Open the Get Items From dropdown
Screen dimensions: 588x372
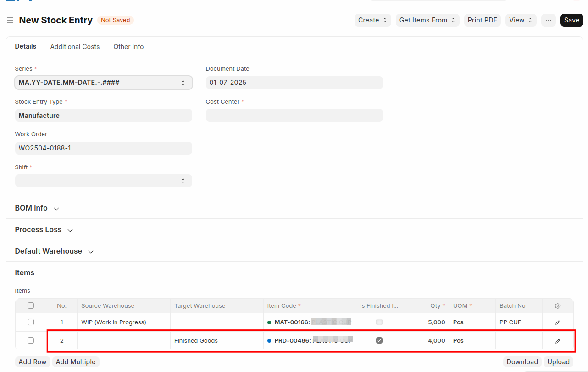[x=427, y=20]
